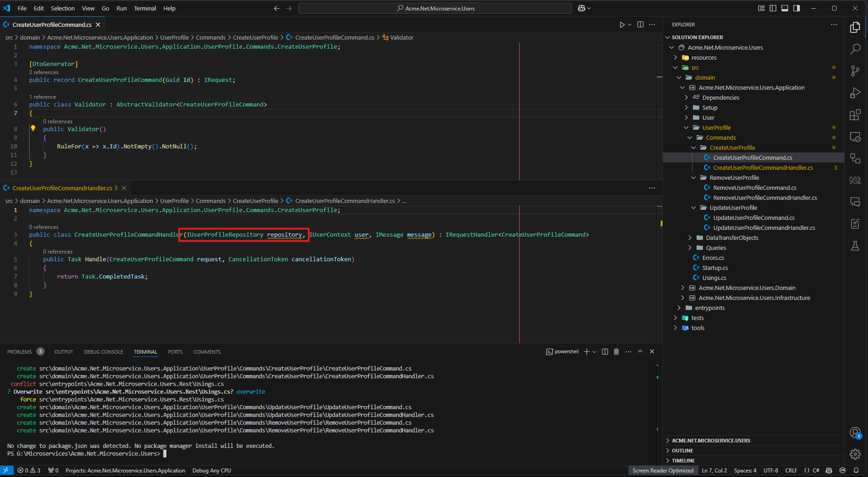Go forward with the title bar right arrow
The height and width of the screenshot is (477, 868).
(x=289, y=8)
